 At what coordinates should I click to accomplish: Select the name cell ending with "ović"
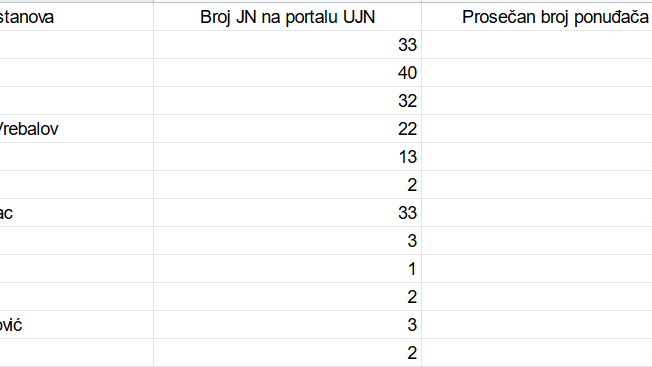pyautogui.click(x=77, y=325)
